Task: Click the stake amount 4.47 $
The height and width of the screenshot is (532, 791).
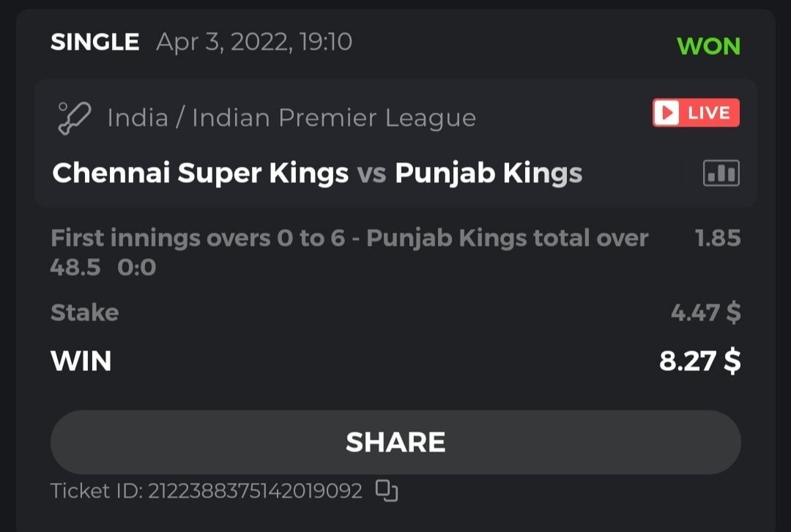Action: pyautogui.click(x=705, y=313)
